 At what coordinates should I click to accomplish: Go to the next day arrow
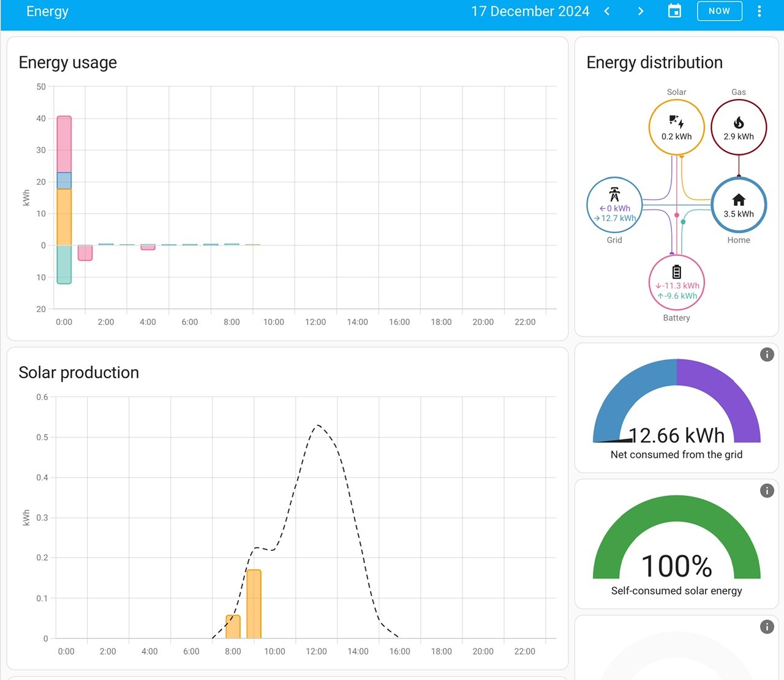[x=641, y=11]
